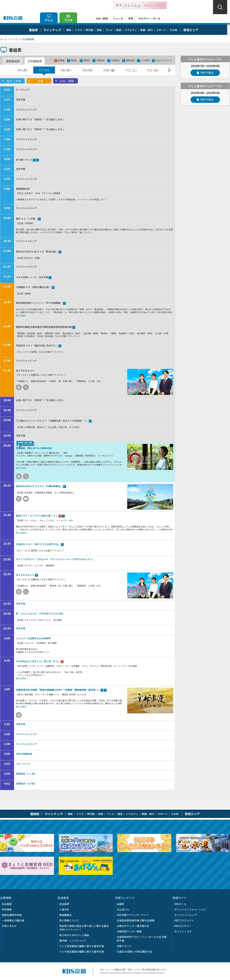The image size is (230, 980).
Task: Select the 7/11 (土) date tab
Action: (131, 70)
